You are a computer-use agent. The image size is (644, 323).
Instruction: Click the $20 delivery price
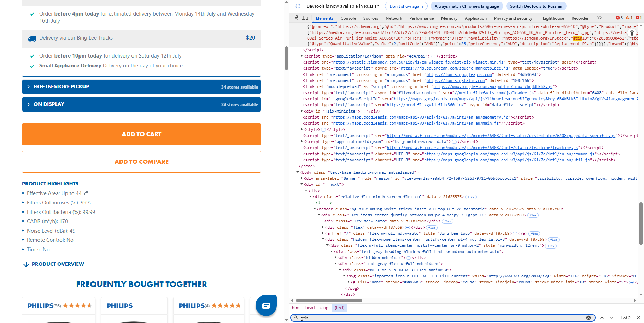pos(251,38)
